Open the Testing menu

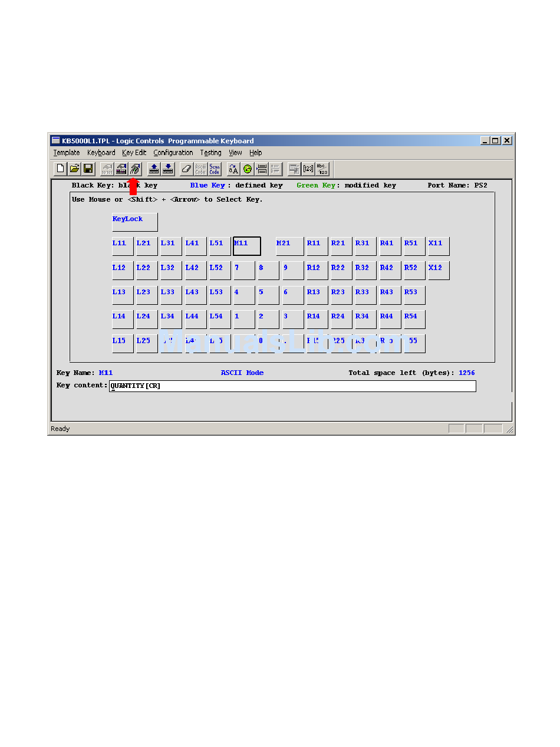pos(211,153)
